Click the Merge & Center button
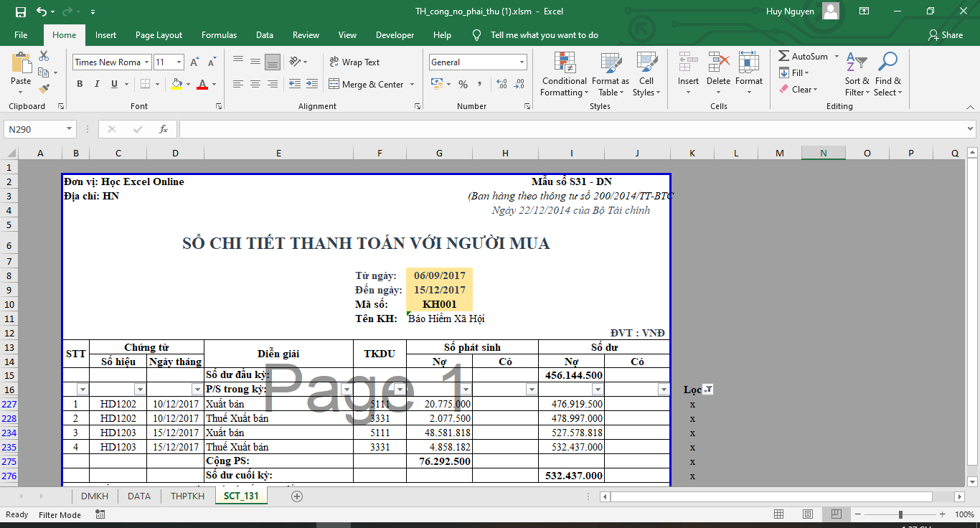The height and width of the screenshot is (528, 980). click(372, 85)
